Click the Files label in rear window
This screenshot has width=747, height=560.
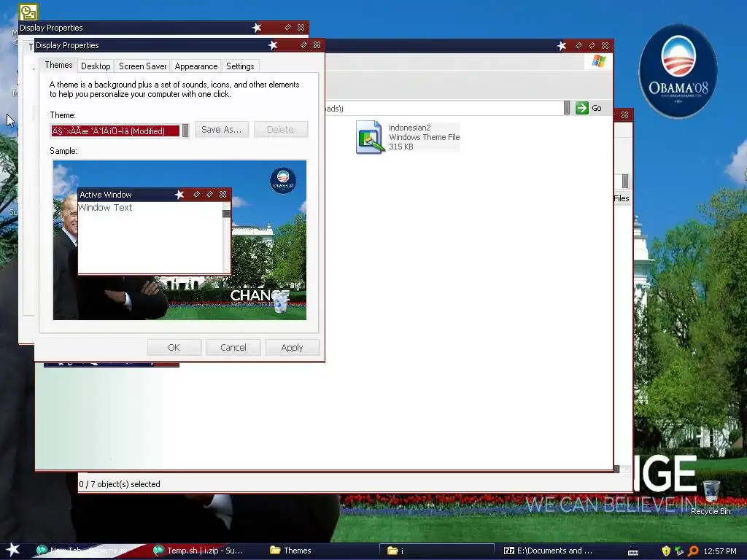coord(622,198)
